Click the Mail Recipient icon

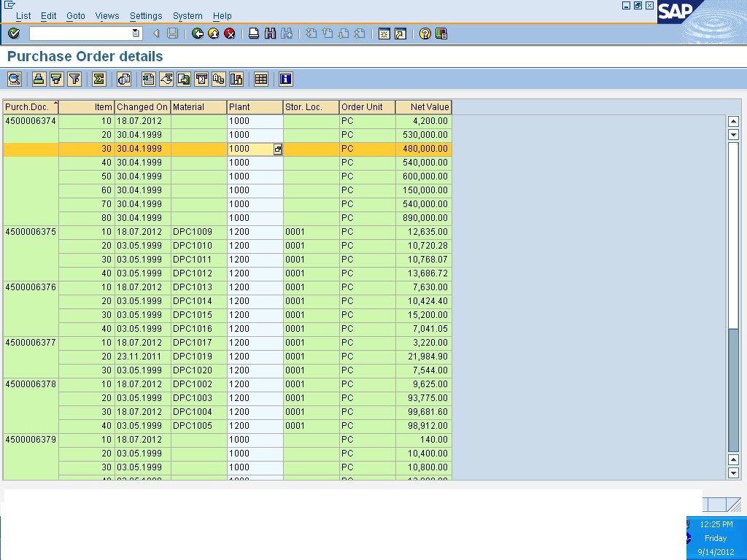click(x=201, y=79)
